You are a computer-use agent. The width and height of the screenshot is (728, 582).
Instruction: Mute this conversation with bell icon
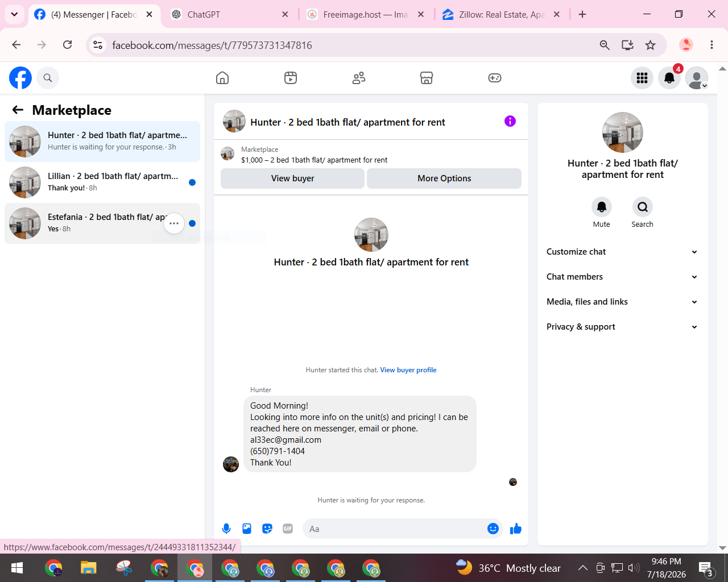point(602,207)
